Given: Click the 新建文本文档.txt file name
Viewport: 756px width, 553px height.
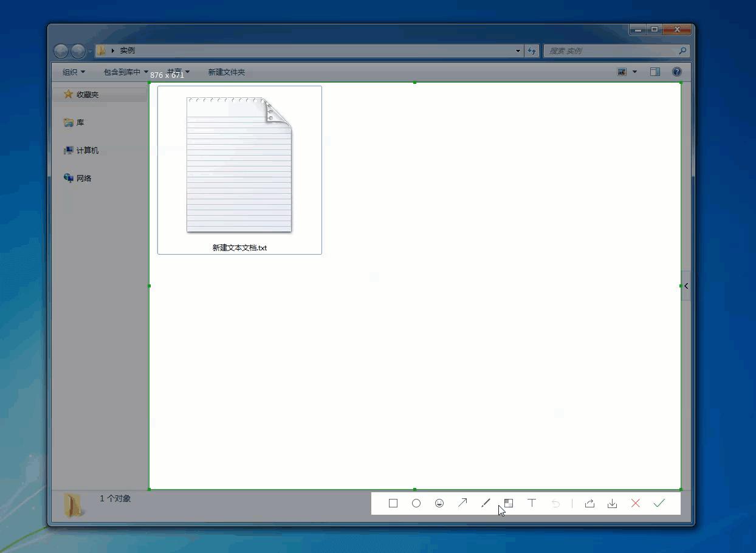Looking at the screenshot, I should point(239,248).
